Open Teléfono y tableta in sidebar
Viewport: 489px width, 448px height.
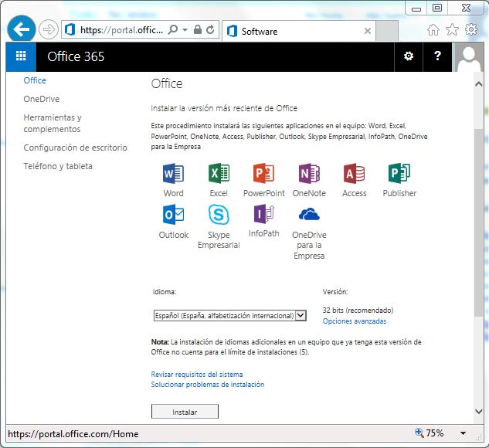tap(58, 166)
